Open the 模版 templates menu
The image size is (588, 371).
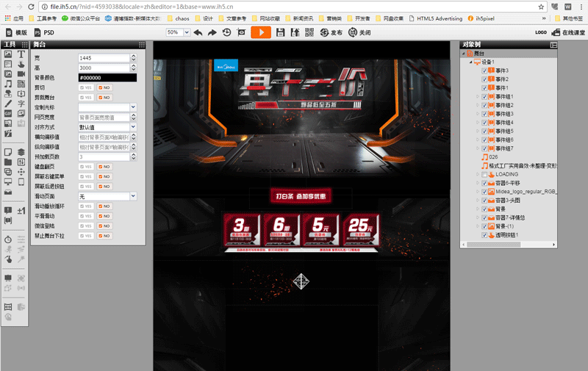[x=16, y=32]
